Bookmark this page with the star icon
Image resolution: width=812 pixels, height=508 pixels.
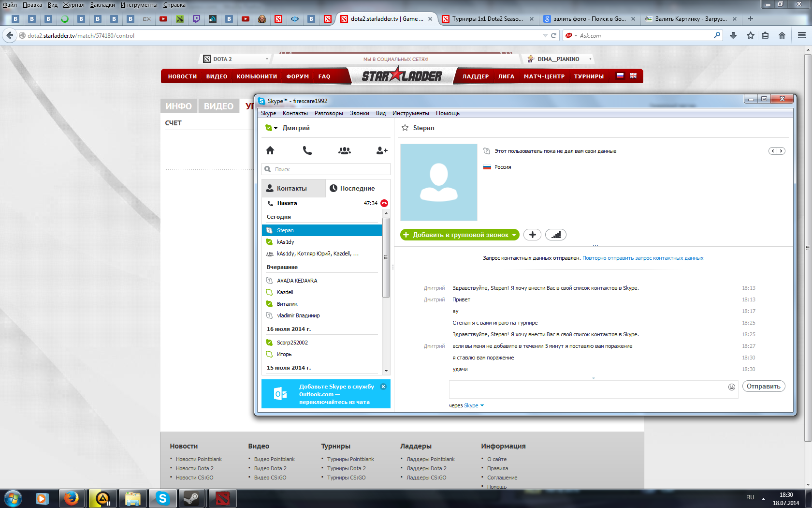point(750,35)
